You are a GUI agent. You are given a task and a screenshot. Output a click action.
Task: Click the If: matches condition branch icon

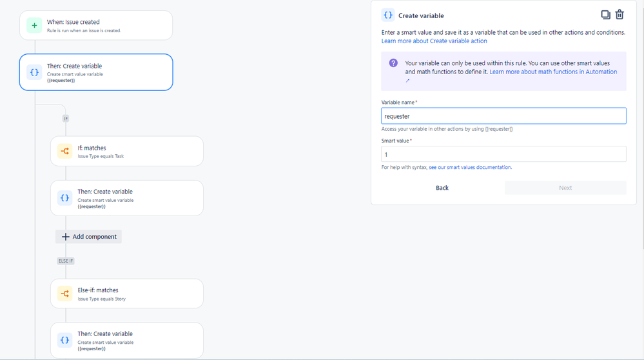click(x=65, y=151)
